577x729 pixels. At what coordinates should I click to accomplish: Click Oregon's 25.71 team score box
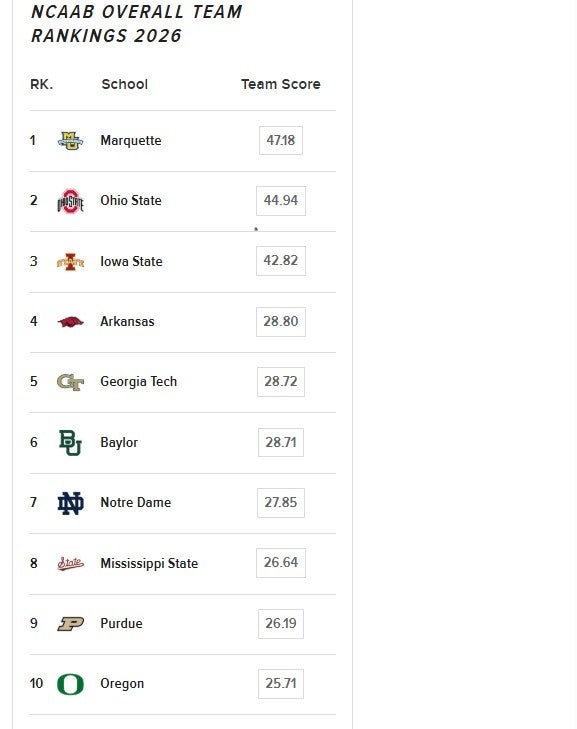point(281,683)
